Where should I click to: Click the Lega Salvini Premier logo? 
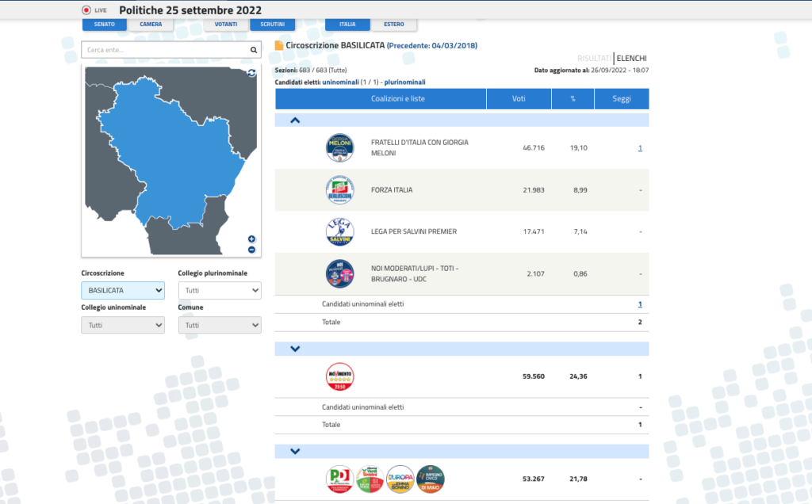(339, 232)
